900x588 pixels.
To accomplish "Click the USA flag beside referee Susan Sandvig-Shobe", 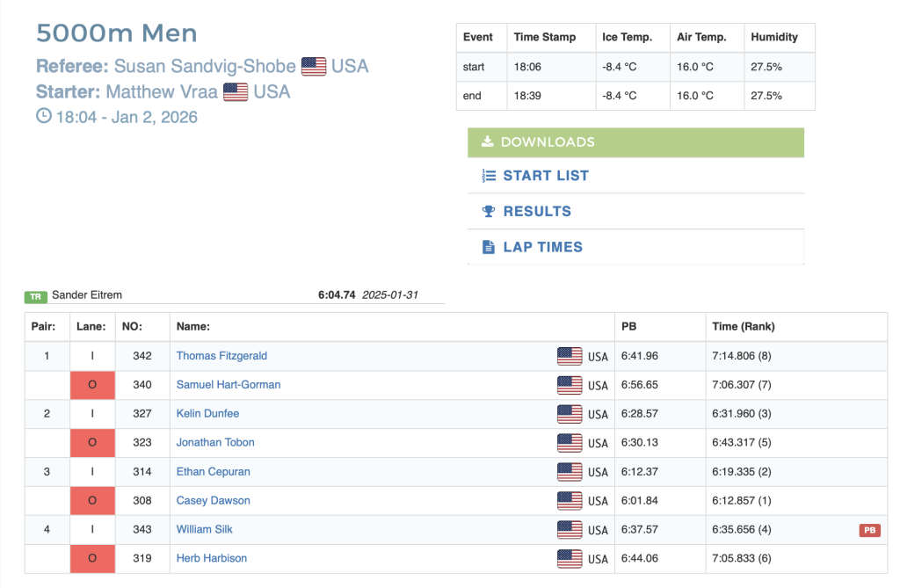I will coord(314,66).
